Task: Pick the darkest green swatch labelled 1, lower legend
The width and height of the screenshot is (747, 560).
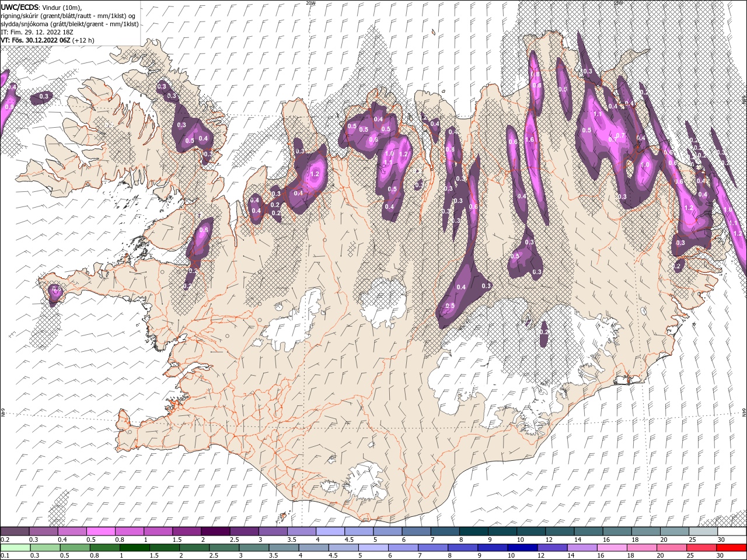Action: pyautogui.click(x=134, y=548)
